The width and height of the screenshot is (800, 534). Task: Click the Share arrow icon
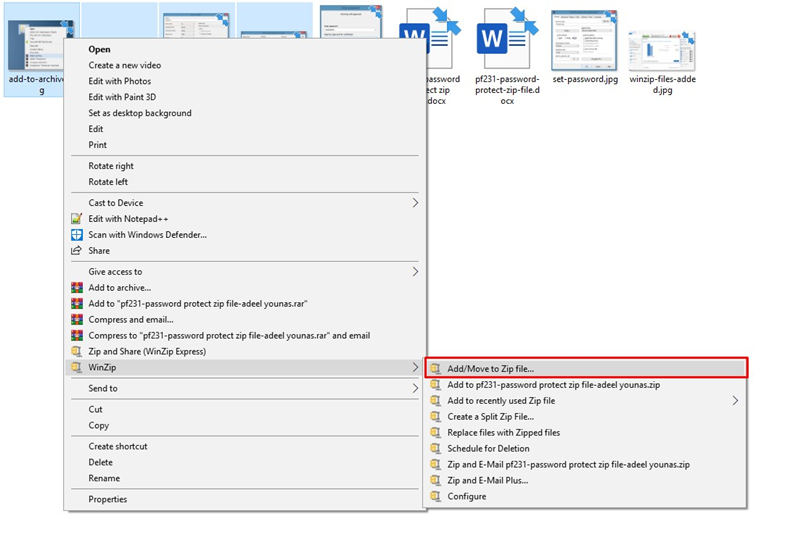[x=77, y=250]
